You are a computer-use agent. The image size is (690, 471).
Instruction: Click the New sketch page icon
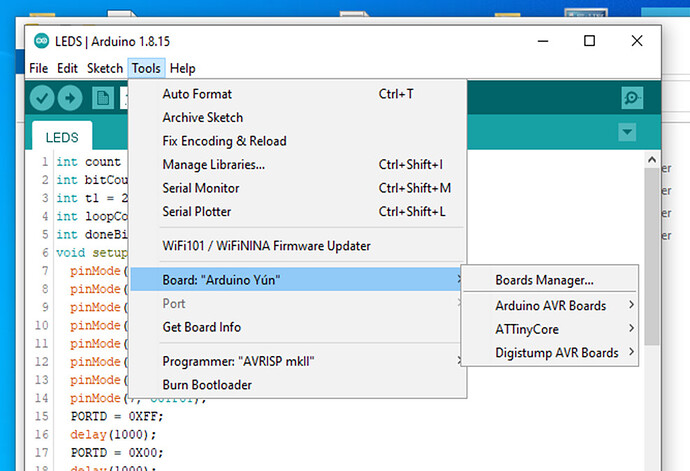[103, 98]
